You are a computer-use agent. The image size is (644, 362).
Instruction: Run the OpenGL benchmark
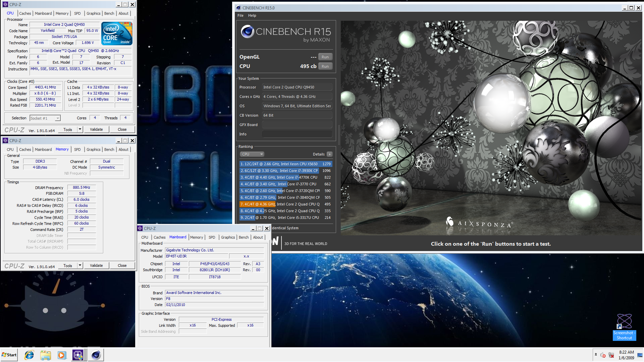coord(325,57)
